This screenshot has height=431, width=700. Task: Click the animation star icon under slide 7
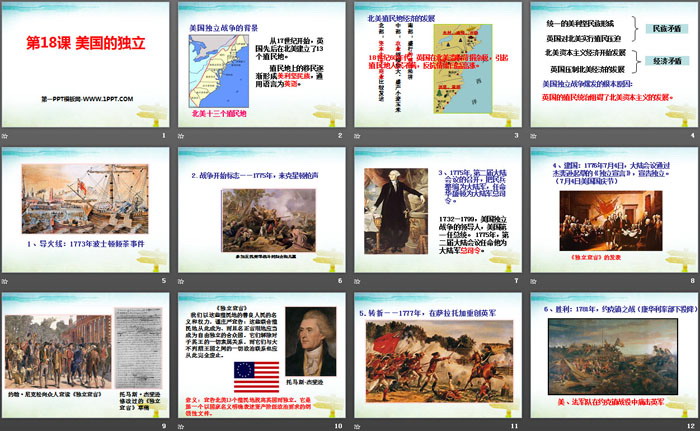tap(357, 281)
